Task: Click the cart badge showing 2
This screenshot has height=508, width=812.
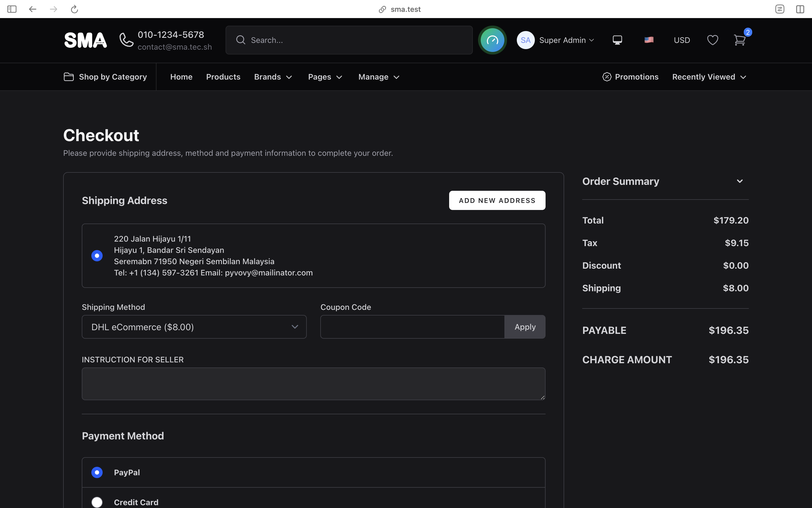Action: click(748, 32)
